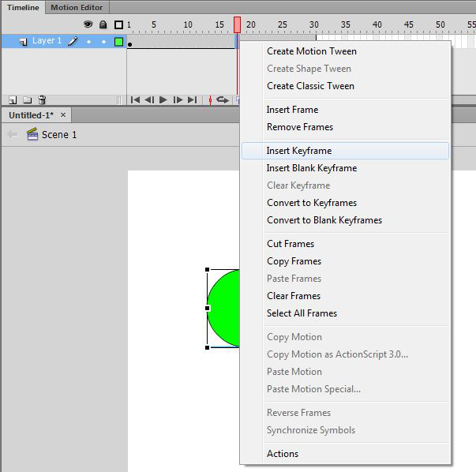This screenshot has height=472, width=476.
Task: Click the Show/Hide All Layers eye icon
Action: [88, 24]
